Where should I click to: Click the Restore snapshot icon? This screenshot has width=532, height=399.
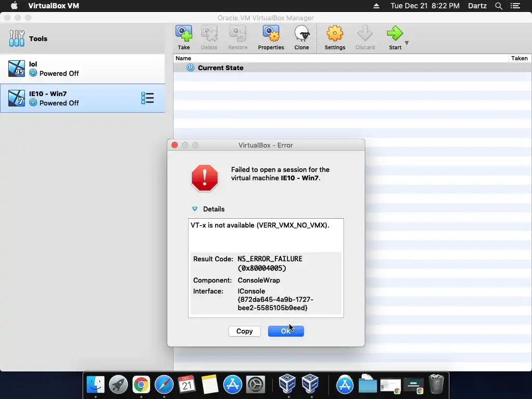[x=237, y=34]
